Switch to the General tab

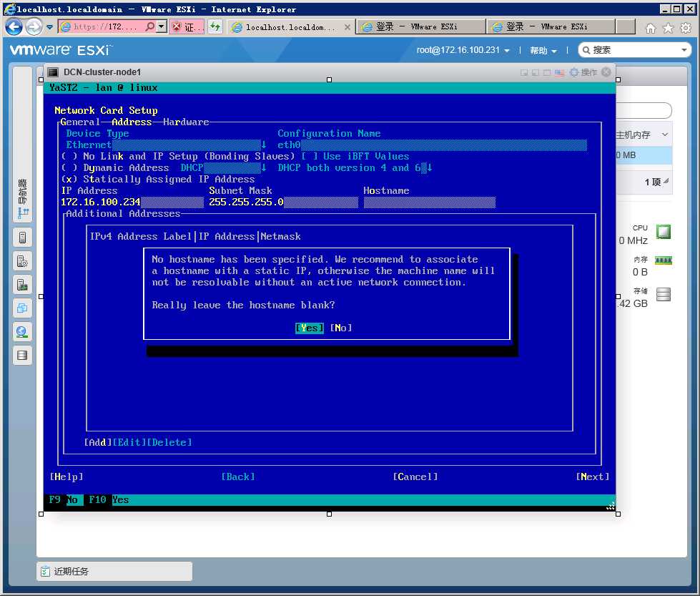click(x=80, y=122)
